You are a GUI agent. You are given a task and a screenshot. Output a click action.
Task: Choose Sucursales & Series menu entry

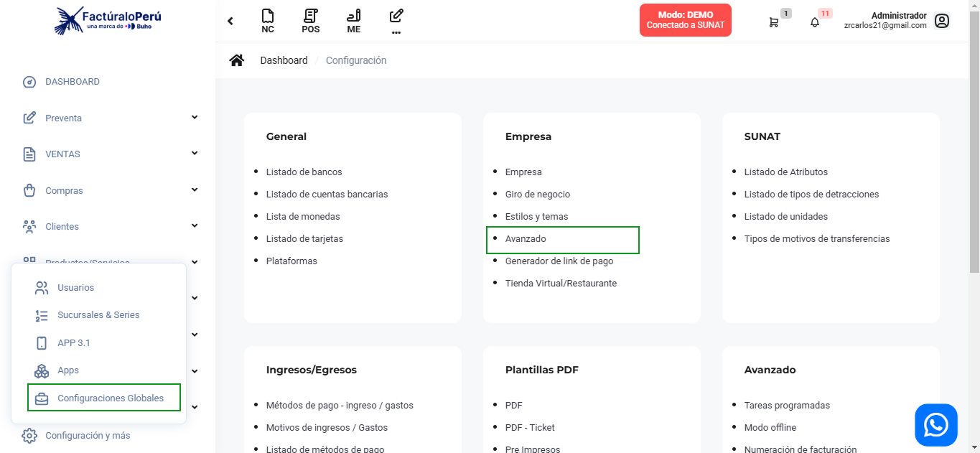(98, 315)
